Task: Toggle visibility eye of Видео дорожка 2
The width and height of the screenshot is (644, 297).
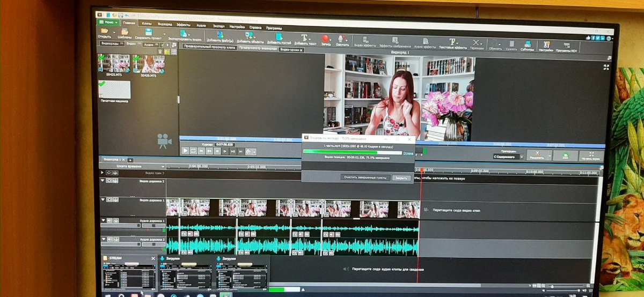Action: 109,181
